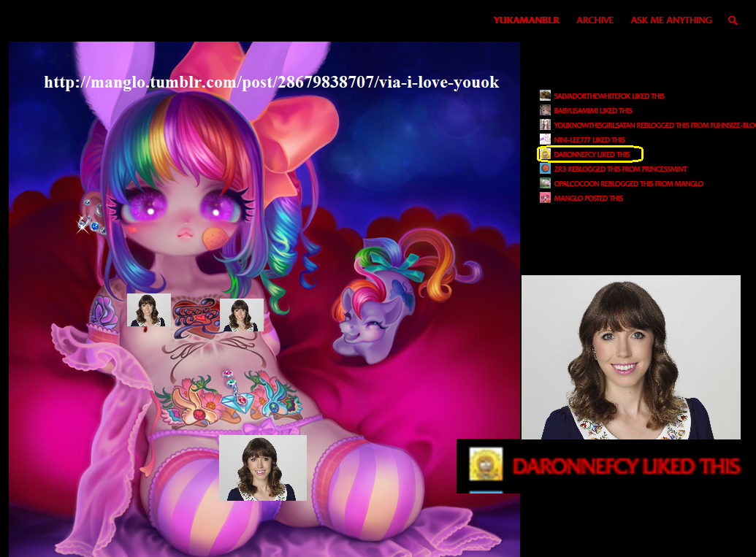Open the ARCHIVE page
This screenshot has width=756, height=557.
[595, 20]
